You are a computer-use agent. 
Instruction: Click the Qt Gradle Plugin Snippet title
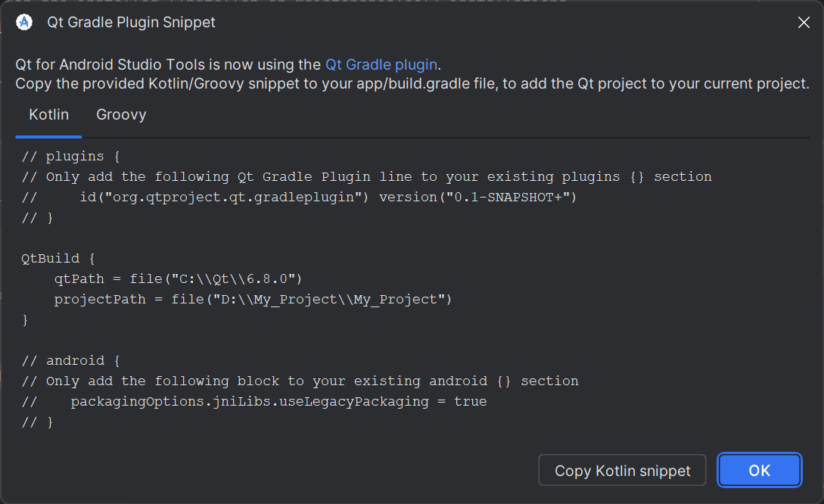click(x=131, y=22)
